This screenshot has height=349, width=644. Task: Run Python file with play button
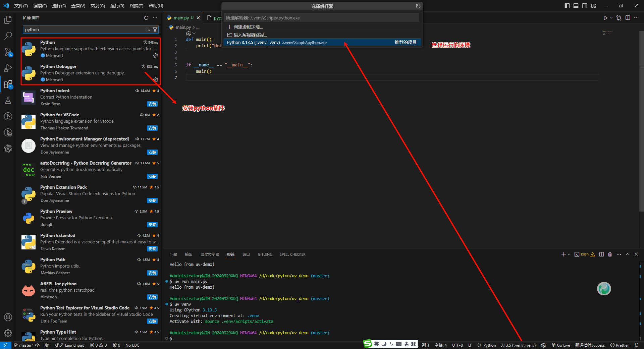coord(605,18)
